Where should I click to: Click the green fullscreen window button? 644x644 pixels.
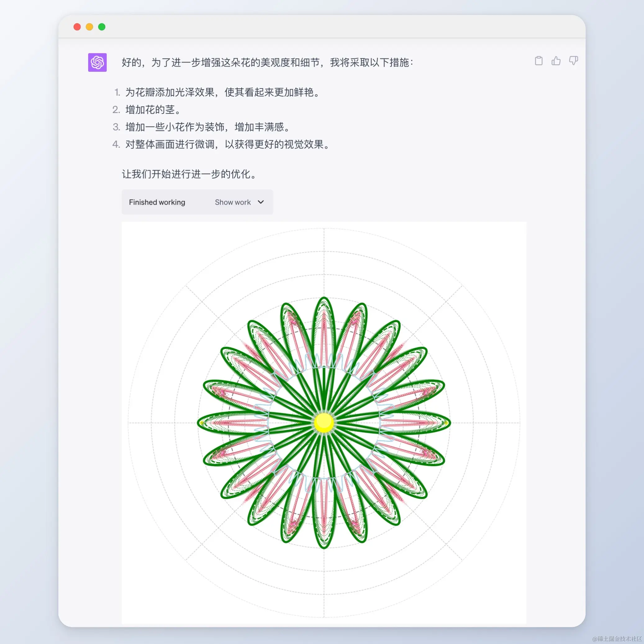click(x=102, y=27)
